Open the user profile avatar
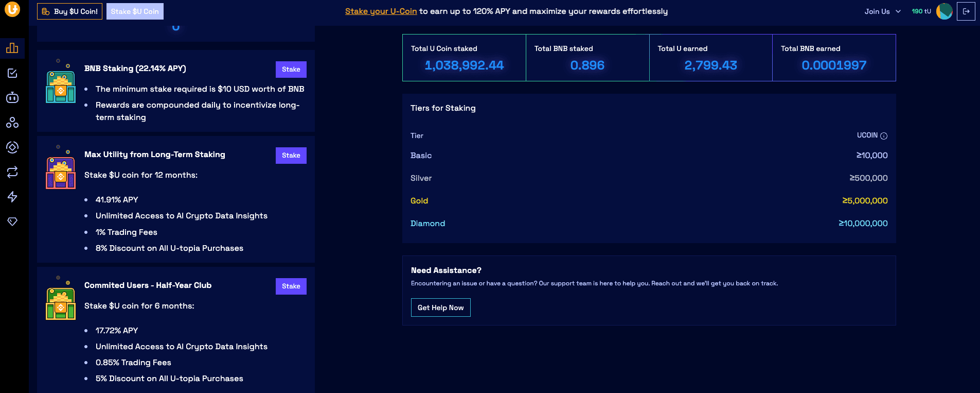 (x=944, y=11)
